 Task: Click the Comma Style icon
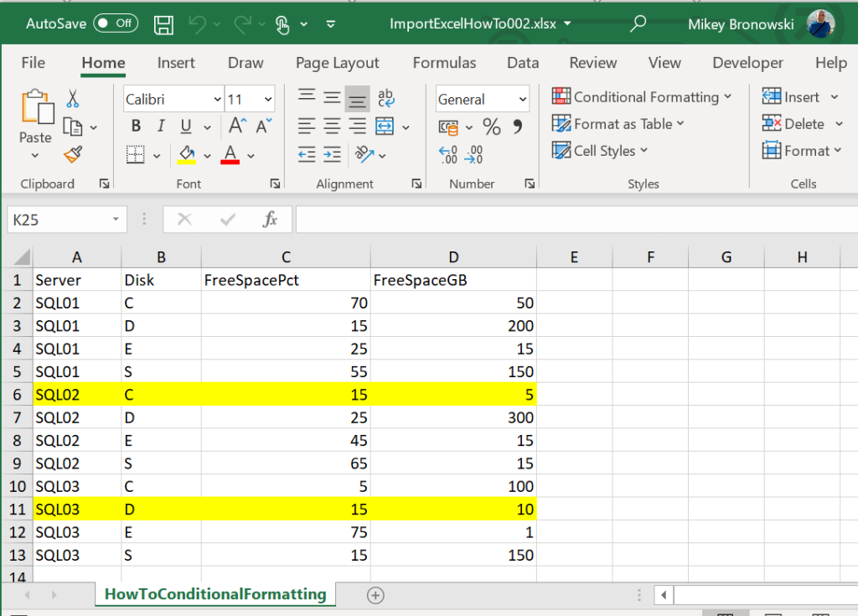click(x=518, y=126)
